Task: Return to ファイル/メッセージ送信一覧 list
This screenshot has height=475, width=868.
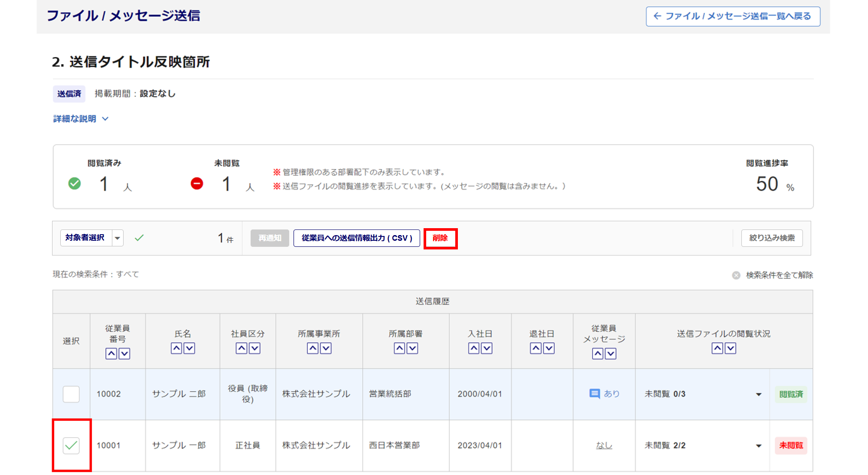Action: (733, 16)
